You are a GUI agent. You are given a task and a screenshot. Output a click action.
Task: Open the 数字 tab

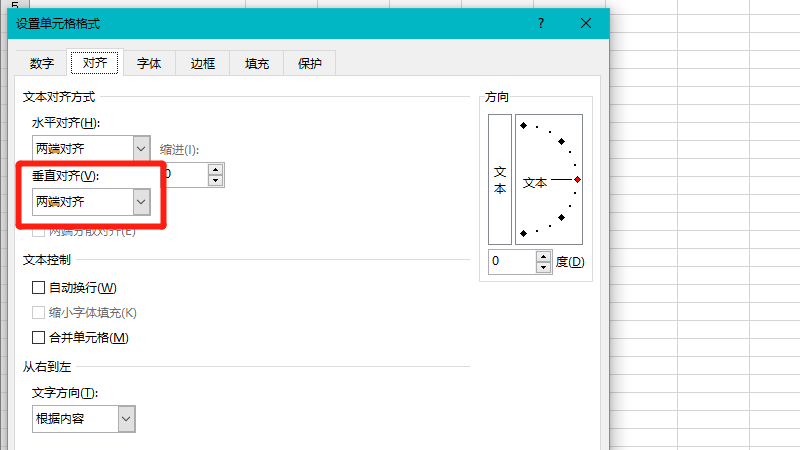tap(42, 63)
